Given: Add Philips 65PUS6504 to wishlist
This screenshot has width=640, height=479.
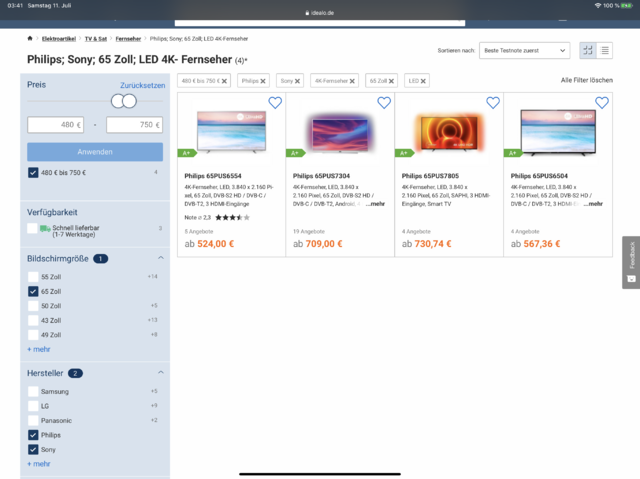Looking at the screenshot, I should 602,103.
